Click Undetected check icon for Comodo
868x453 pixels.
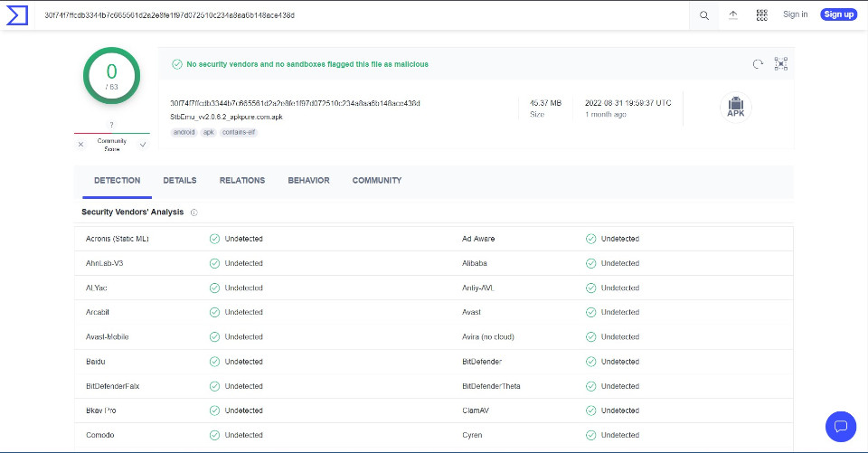click(215, 435)
